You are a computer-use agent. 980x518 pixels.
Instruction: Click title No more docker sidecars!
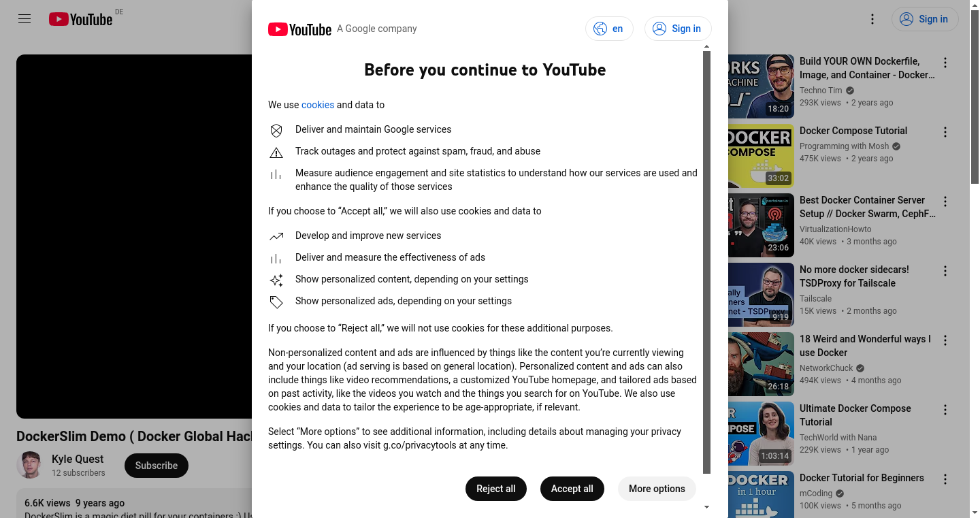(854, 276)
